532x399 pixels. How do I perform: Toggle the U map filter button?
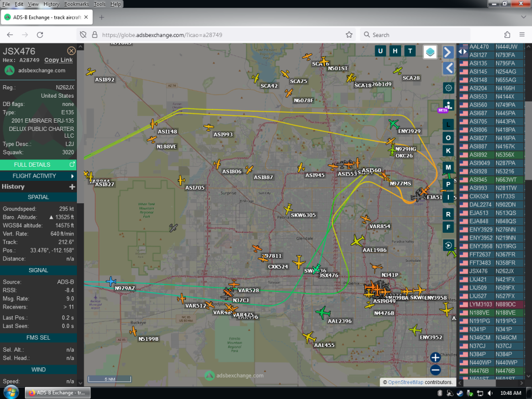(380, 51)
